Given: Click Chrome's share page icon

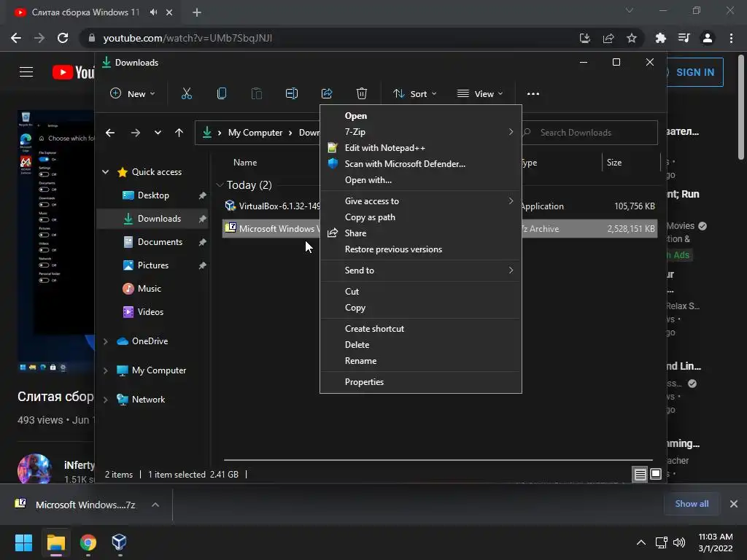Looking at the screenshot, I should pyautogui.click(x=608, y=38).
